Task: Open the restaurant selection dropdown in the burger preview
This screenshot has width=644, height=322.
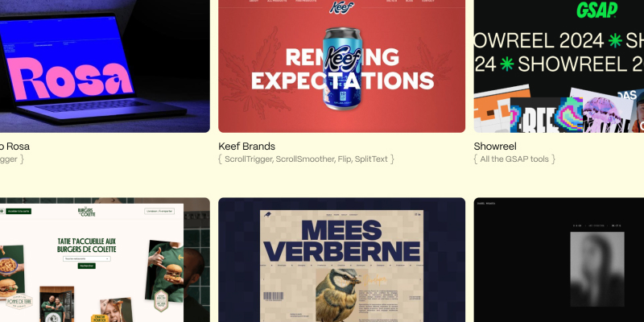Action: (87, 258)
